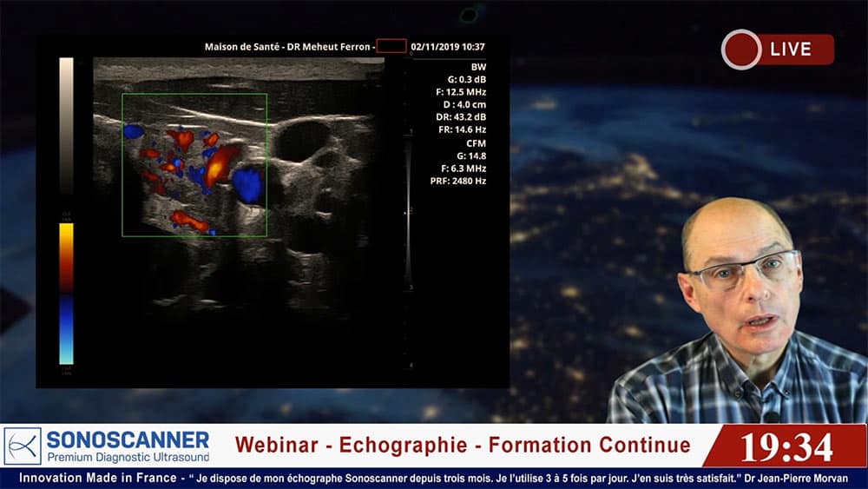Image resolution: width=868 pixels, height=489 pixels.
Task: Click the "Dr Jean-Pierre Morvan" name in ticker
Action: click(796, 478)
